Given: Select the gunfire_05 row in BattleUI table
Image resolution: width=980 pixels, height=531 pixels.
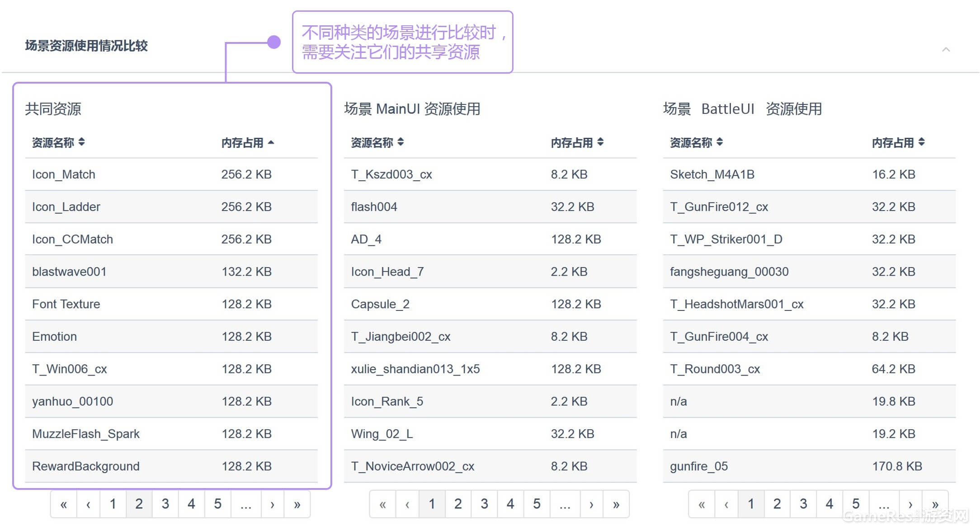Looking at the screenshot, I should click(699, 466).
